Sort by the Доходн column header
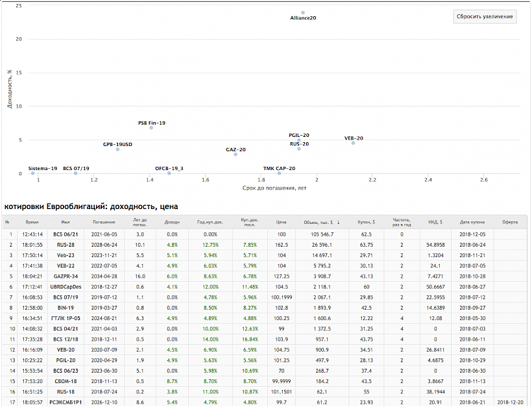Screen dimensions: 532x409 click(172, 222)
